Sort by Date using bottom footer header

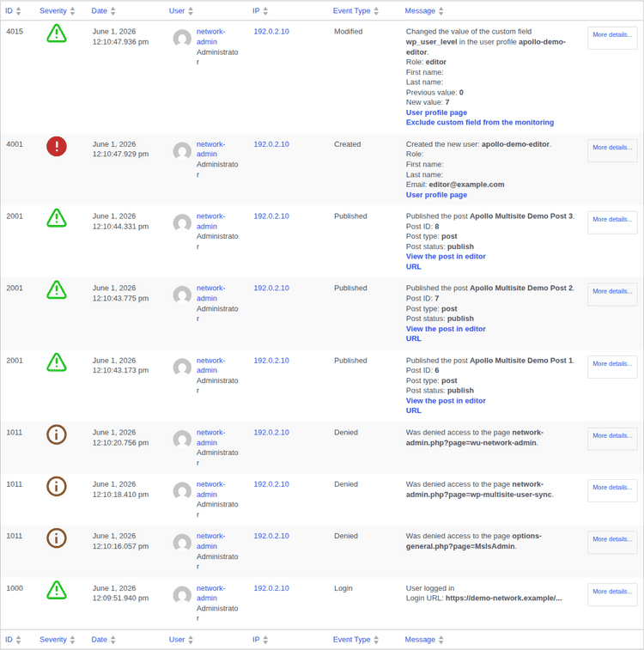(x=103, y=640)
